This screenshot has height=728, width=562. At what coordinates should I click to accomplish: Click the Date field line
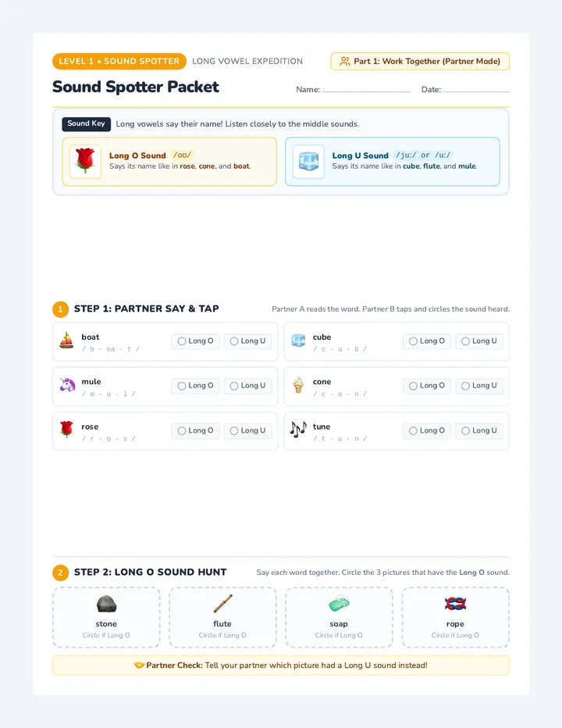[476, 90]
